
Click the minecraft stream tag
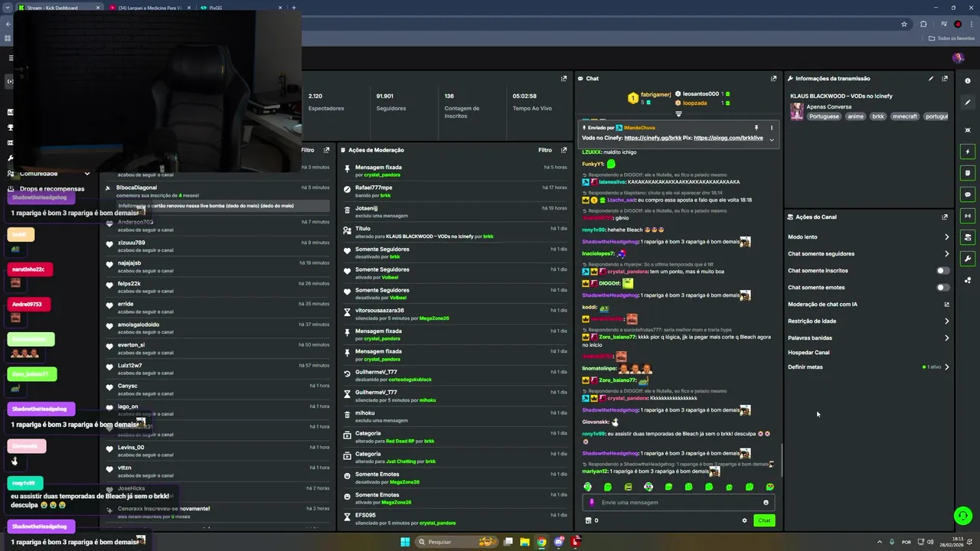pos(905,116)
